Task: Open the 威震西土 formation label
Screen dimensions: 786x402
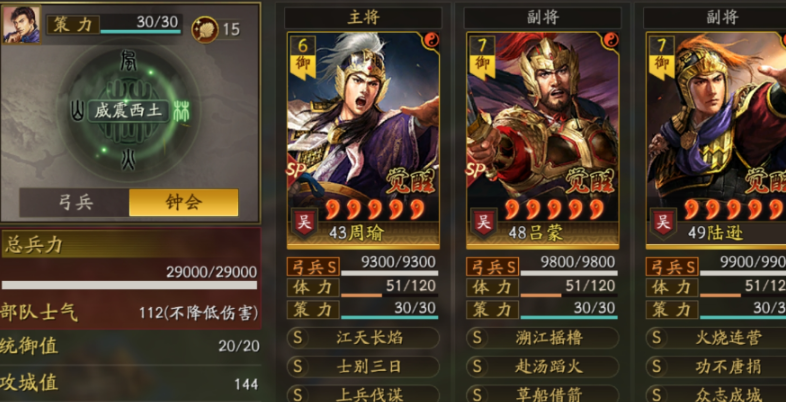Action: (x=128, y=111)
